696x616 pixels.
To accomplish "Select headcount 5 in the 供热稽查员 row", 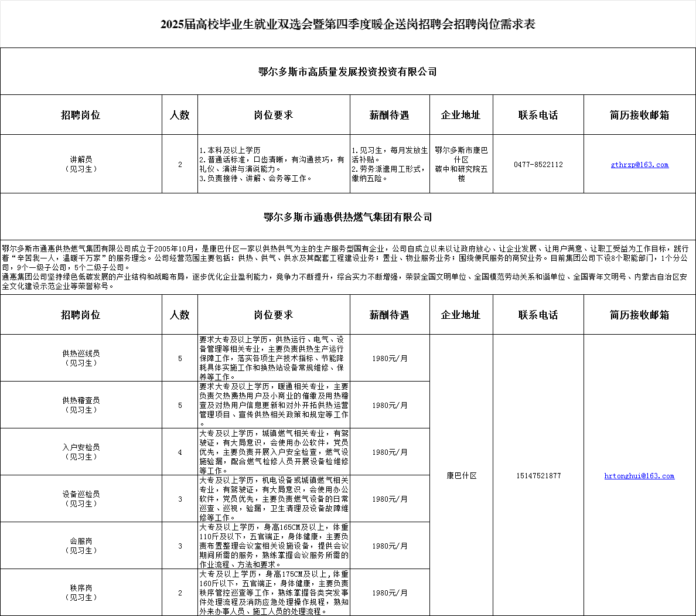I will point(180,406).
